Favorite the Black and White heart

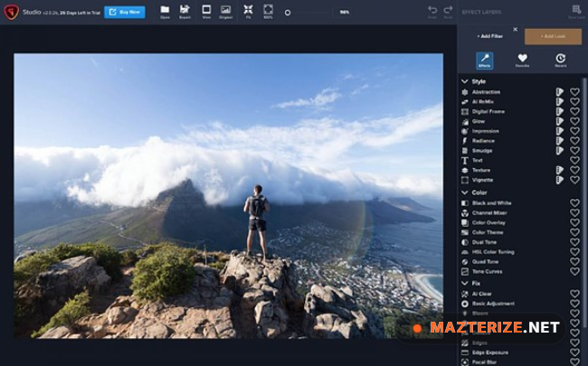click(x=574, y=203)
